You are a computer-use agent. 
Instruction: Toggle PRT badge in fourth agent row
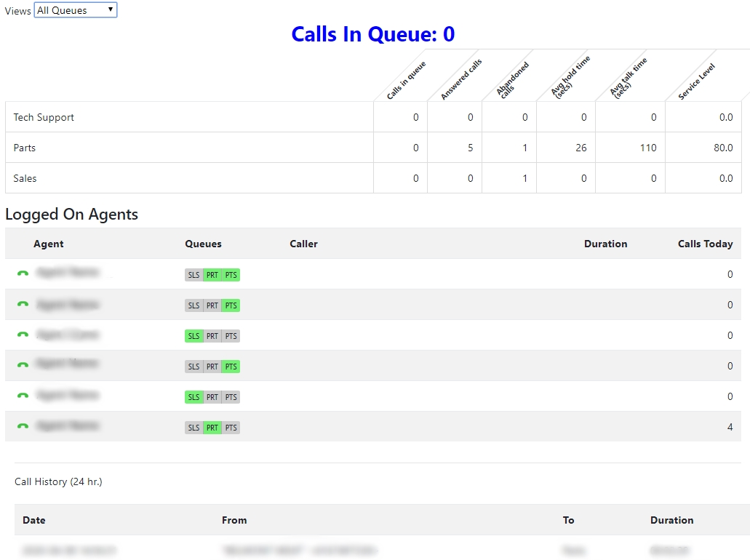coord(212,367)
